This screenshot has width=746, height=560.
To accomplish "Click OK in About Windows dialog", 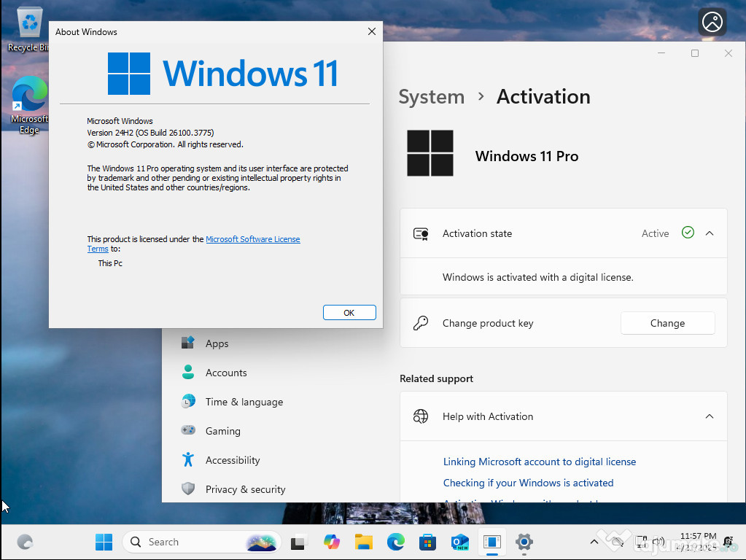I will (x=349, y=313).
